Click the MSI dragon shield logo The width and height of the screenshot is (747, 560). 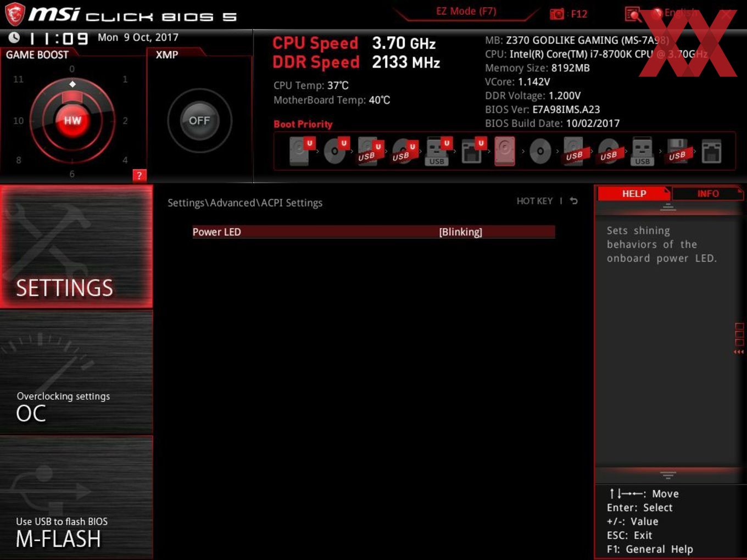14,14
